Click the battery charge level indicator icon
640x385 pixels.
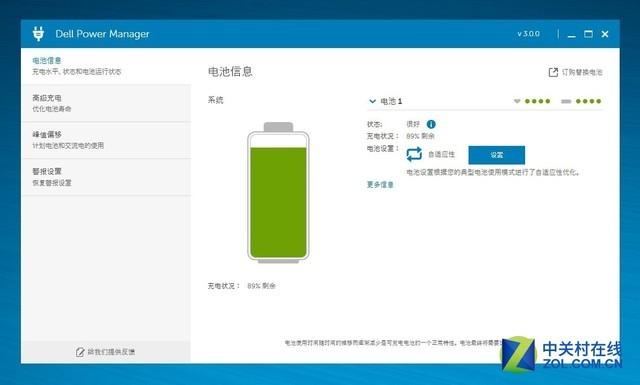(x=566, y=101)
